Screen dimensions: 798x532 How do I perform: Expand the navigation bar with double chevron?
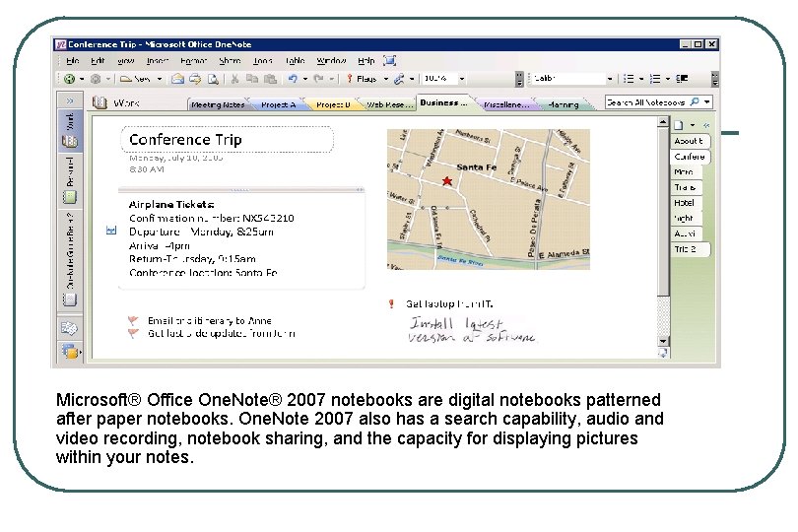pyautogui.click(x=70, y=100)
